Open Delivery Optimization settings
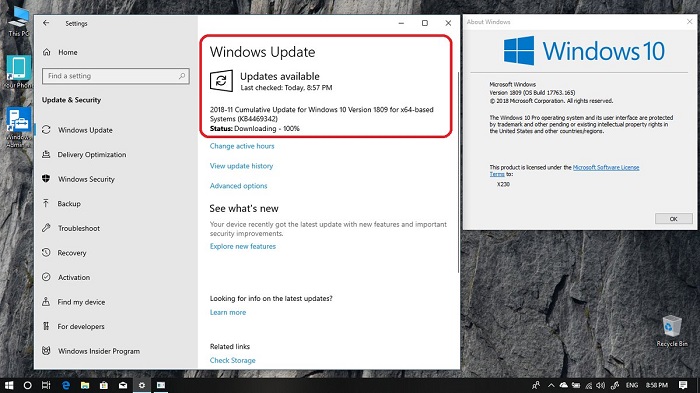The width and height of the screenshot is (700, 393). point(92,155)
